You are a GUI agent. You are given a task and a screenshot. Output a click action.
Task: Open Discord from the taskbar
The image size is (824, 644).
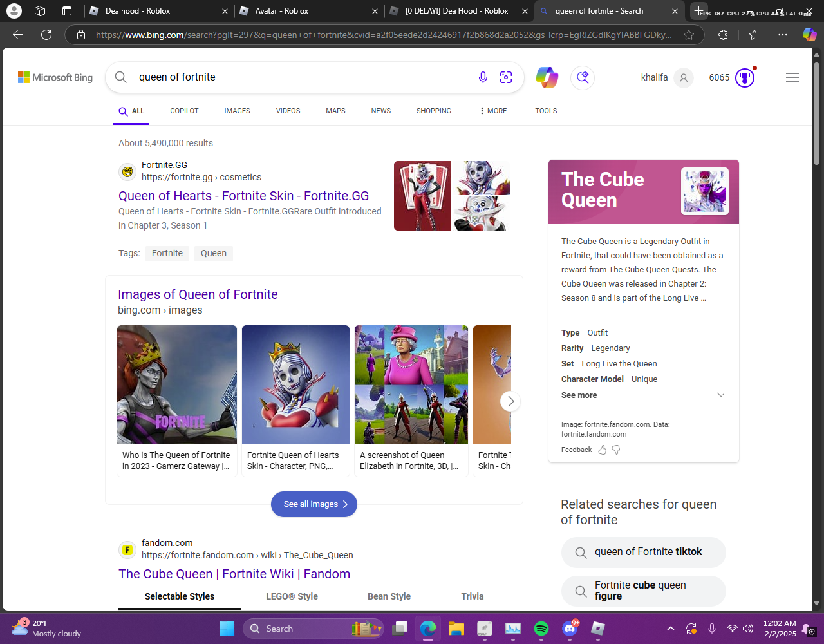pyautogui.click(x=570, y=629)
